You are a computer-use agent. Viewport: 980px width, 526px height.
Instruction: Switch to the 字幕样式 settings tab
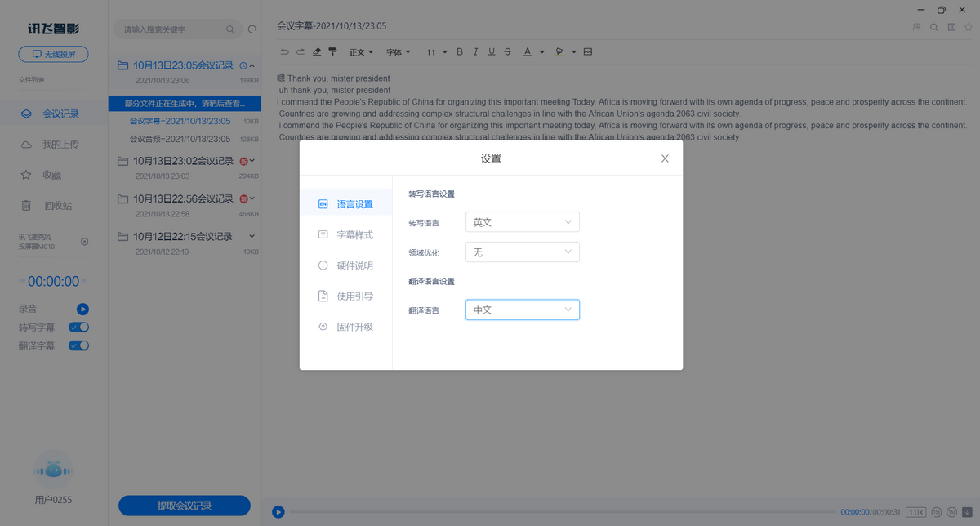pyautogui.click(x=354, y=234)
